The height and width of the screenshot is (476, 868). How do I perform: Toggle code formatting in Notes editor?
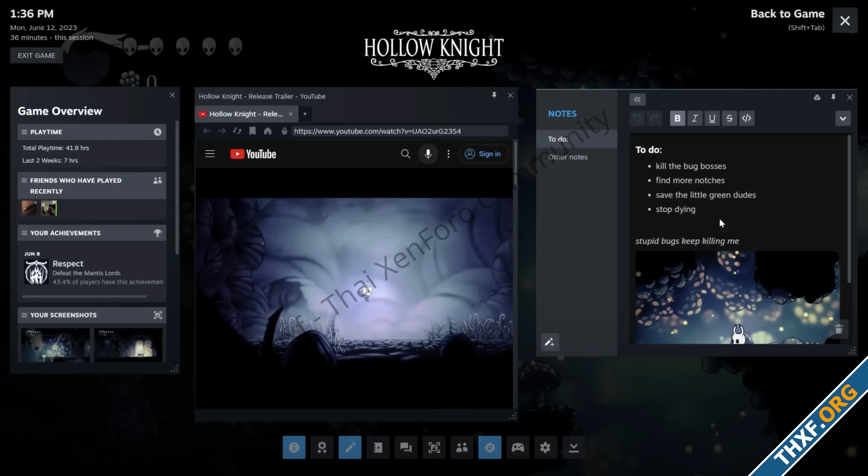tap(746, 118)
